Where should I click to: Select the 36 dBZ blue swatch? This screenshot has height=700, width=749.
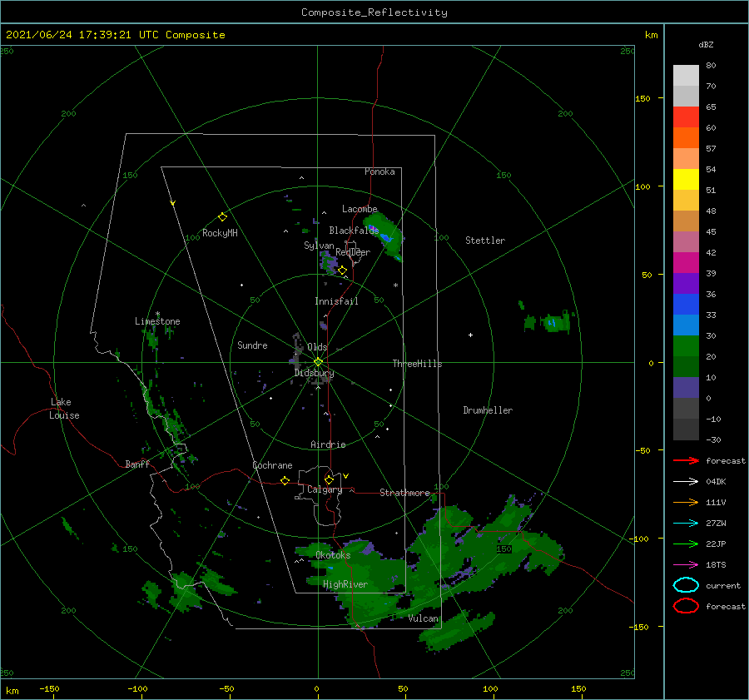[x=686, y=305]
